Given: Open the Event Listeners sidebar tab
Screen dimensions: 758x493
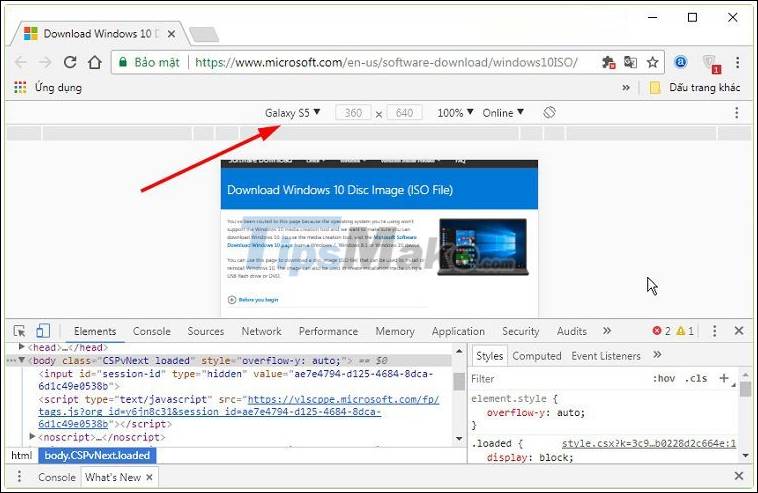Looking at the screenshot, I should 606,356.
